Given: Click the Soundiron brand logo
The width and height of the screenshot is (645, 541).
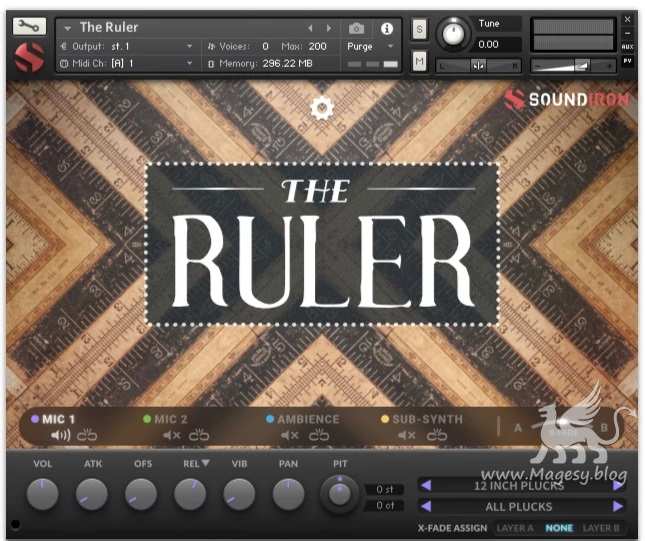Looking at the screenshot, I should (567, 99).
